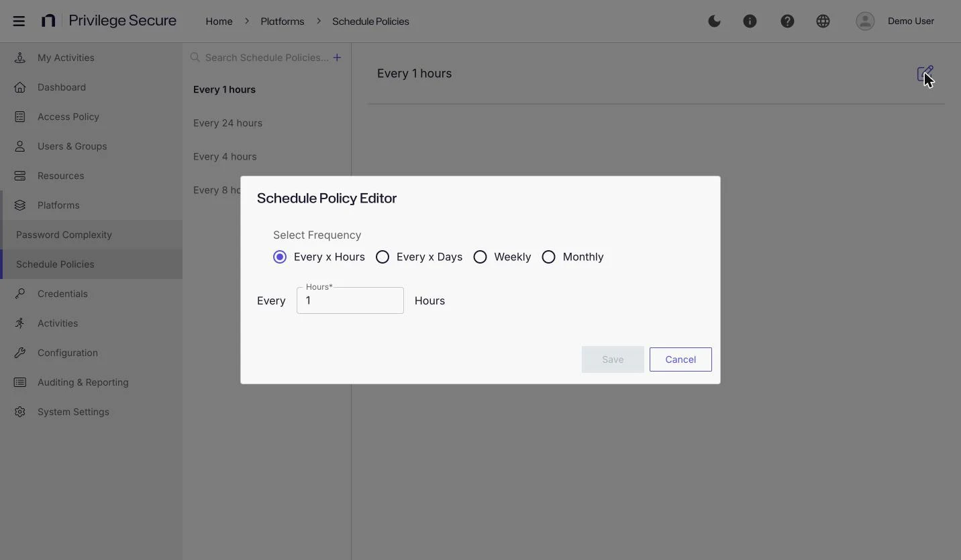Go to Platforms breadcrumb link
This screenshot has height=560, width=961.
tap(283, 21)
